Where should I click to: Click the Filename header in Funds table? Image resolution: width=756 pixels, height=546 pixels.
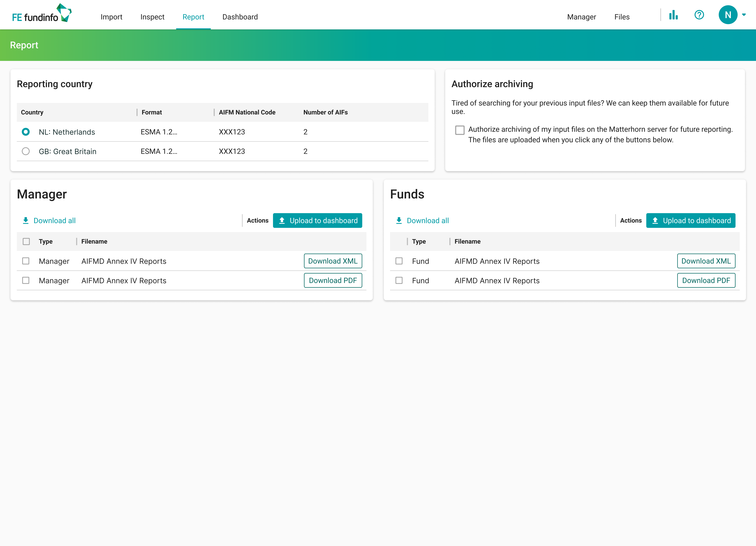coord(467,241)
